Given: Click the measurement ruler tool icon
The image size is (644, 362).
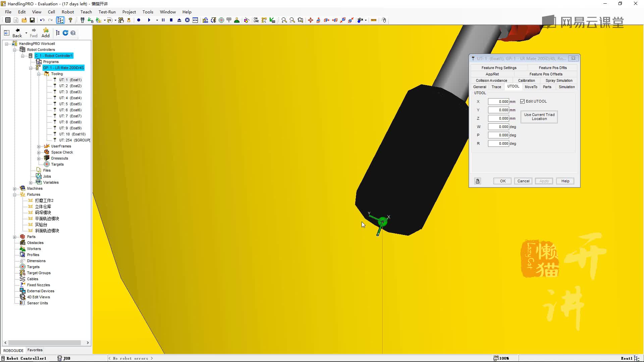Looking at the screenshot, I should click(x=373, y=20).
